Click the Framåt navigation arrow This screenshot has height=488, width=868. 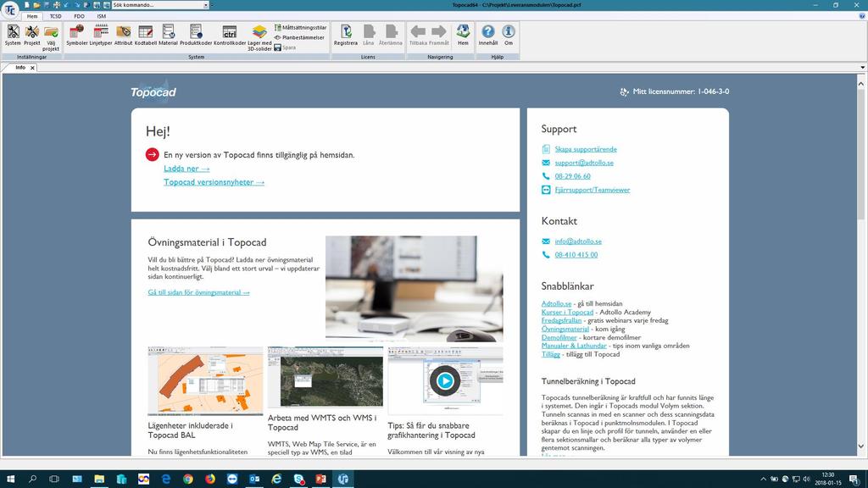tap(439, 36)
